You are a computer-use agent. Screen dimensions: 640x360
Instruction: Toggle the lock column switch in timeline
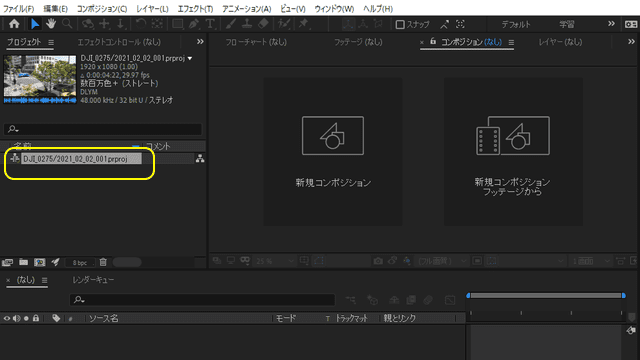36,318
